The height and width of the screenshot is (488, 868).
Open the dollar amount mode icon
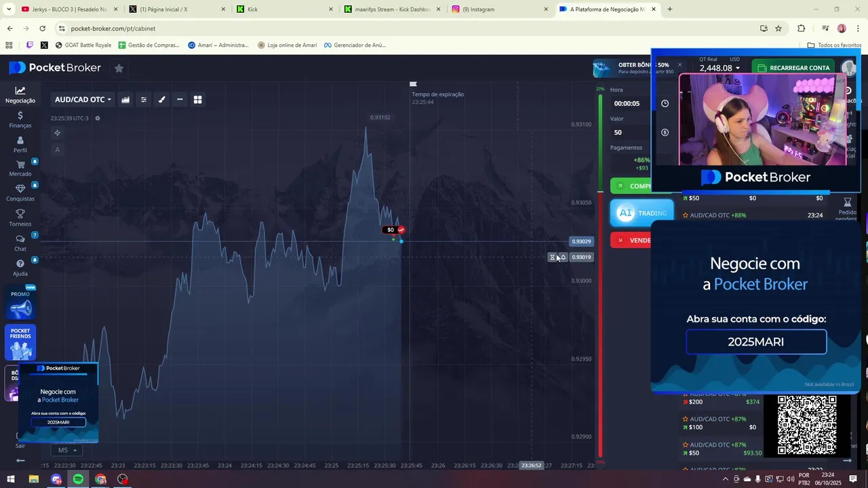coord(665,132)
